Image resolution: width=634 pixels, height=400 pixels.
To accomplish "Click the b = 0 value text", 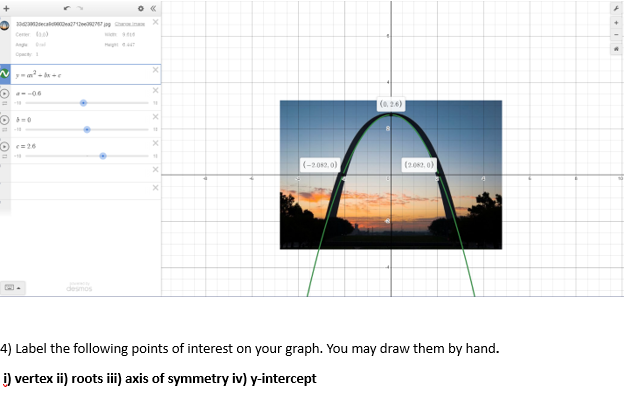I will (23, 120).
